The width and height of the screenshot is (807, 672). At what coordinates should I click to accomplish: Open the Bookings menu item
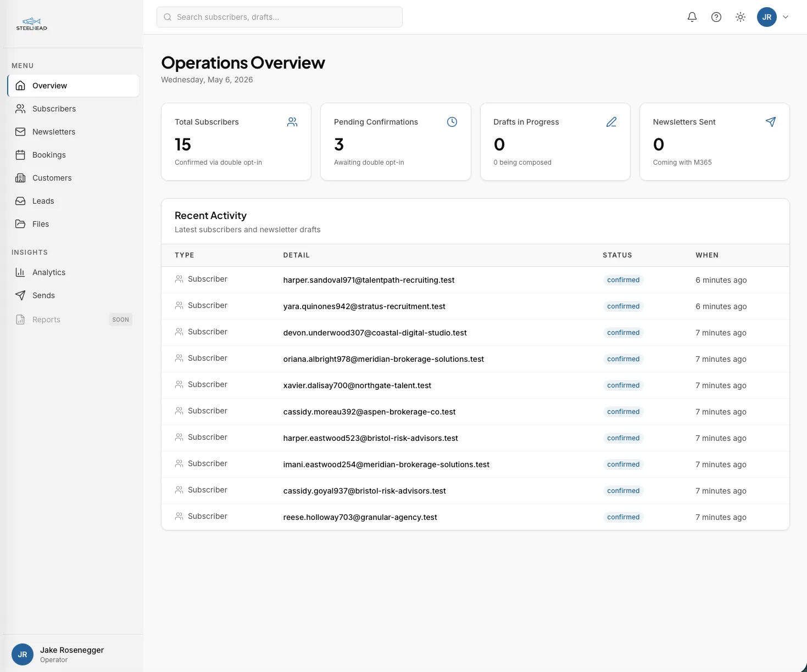(73, 155)
